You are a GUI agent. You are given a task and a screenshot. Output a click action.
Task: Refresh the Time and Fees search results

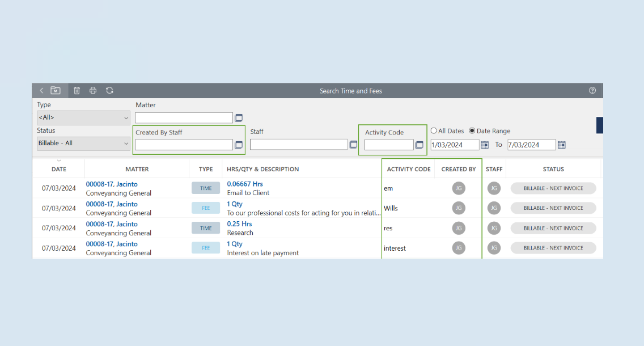pyautogui.click(x=109, y=91)
